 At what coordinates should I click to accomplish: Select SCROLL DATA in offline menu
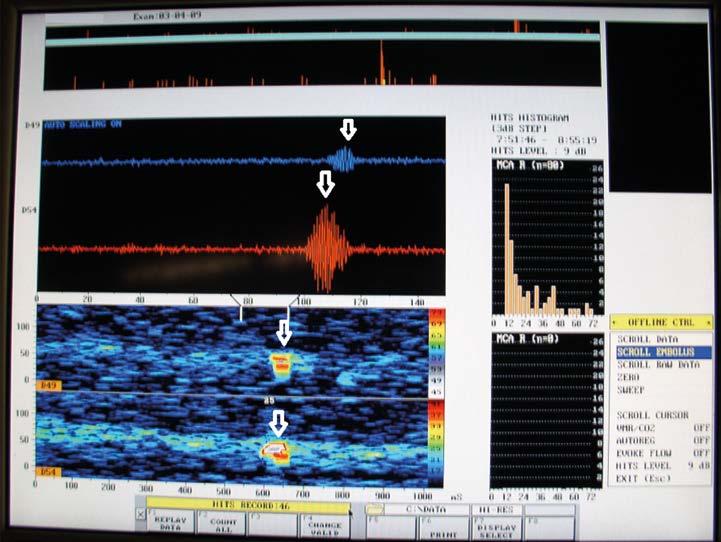click(x=647, y=339)
